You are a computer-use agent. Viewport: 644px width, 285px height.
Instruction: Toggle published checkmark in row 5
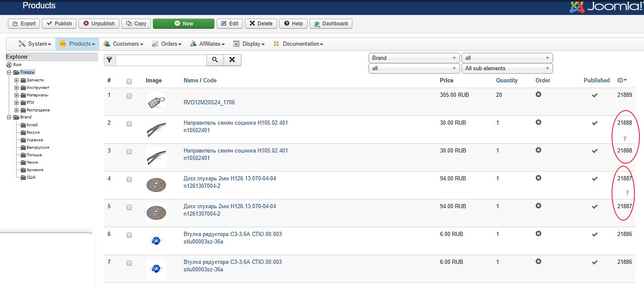tap(595, 206)
